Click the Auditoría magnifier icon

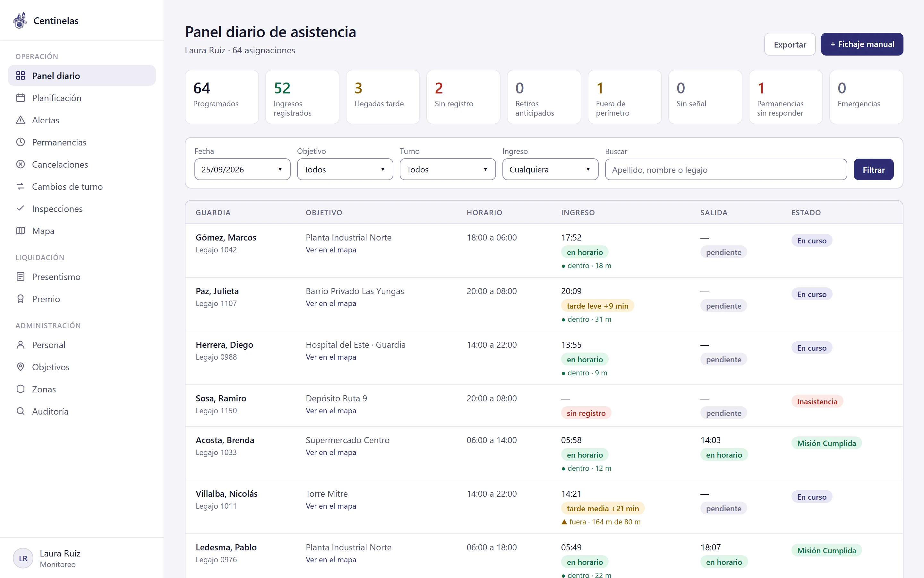(21, 411)
